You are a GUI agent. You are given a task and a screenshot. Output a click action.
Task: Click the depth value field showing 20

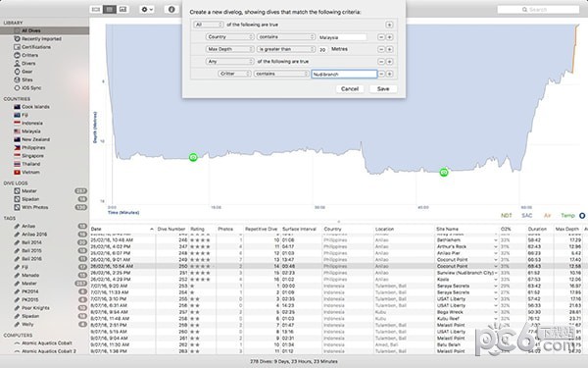pyautogui.click(x=322, y=49)
